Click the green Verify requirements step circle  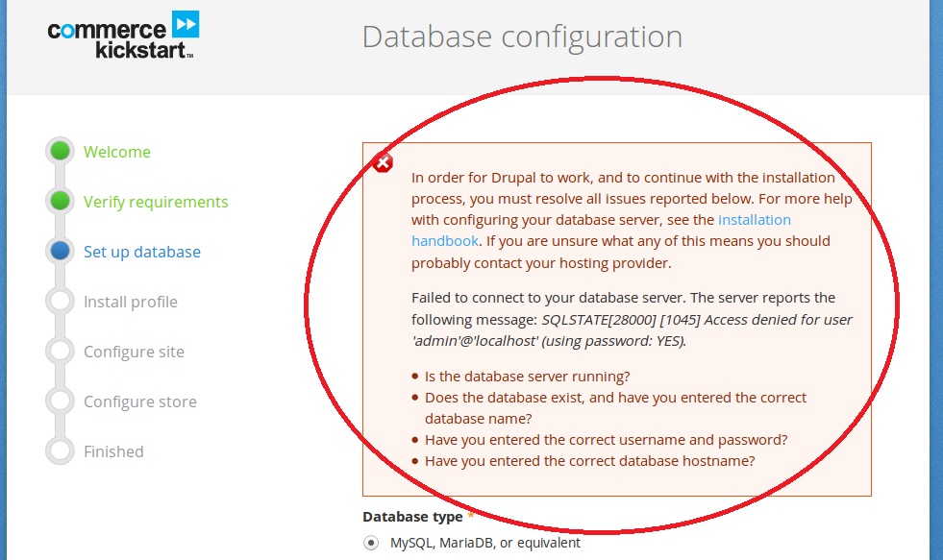pos(61,201)
